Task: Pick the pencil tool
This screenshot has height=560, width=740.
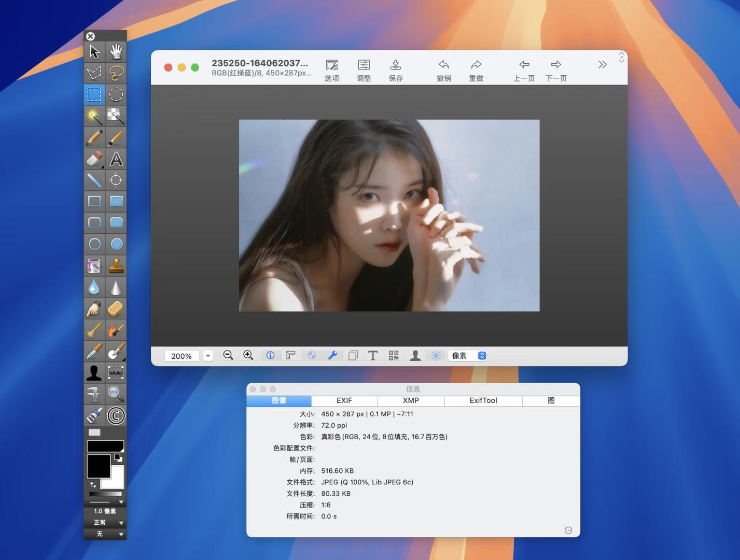Action: (94, 137)
